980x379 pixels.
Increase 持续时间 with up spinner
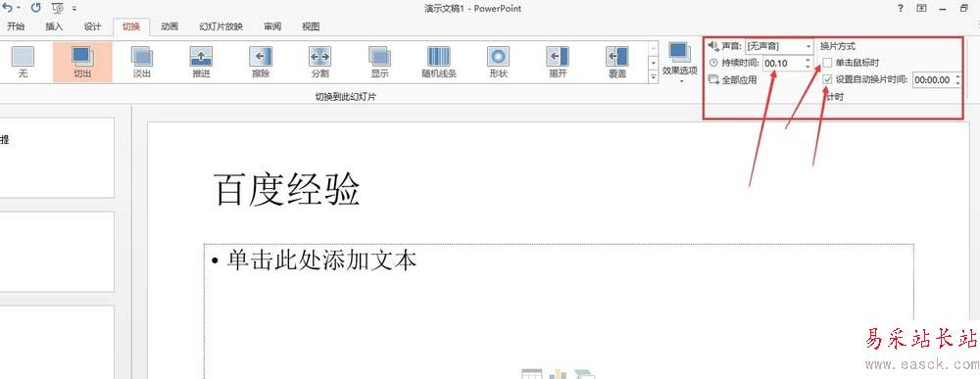[x=808, y=60]
